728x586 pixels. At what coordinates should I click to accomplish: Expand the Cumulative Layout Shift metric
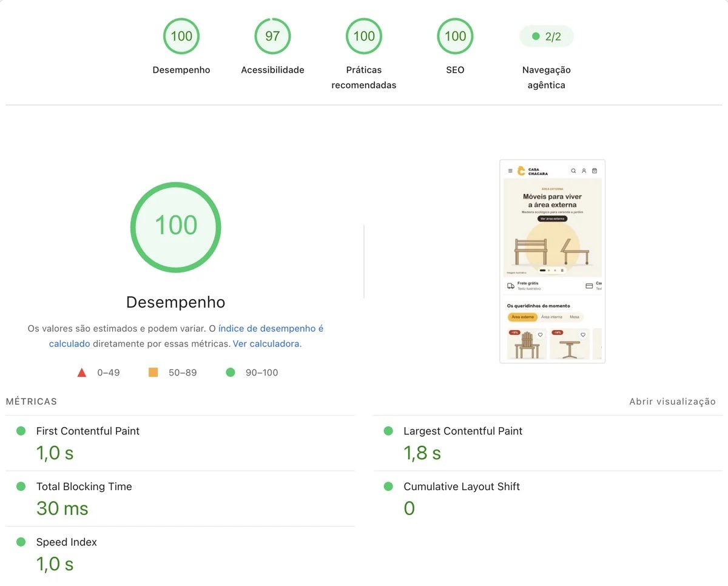click(x=548, y=499)
